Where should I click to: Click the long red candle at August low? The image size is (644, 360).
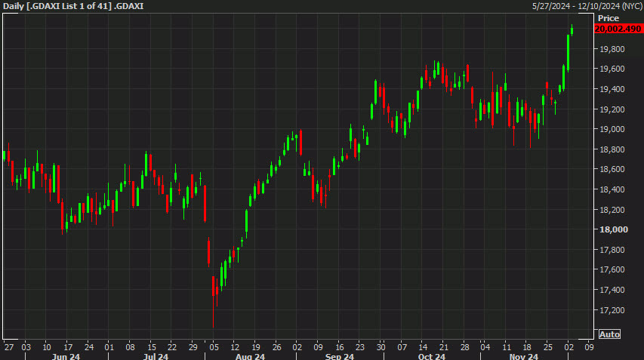213,302
